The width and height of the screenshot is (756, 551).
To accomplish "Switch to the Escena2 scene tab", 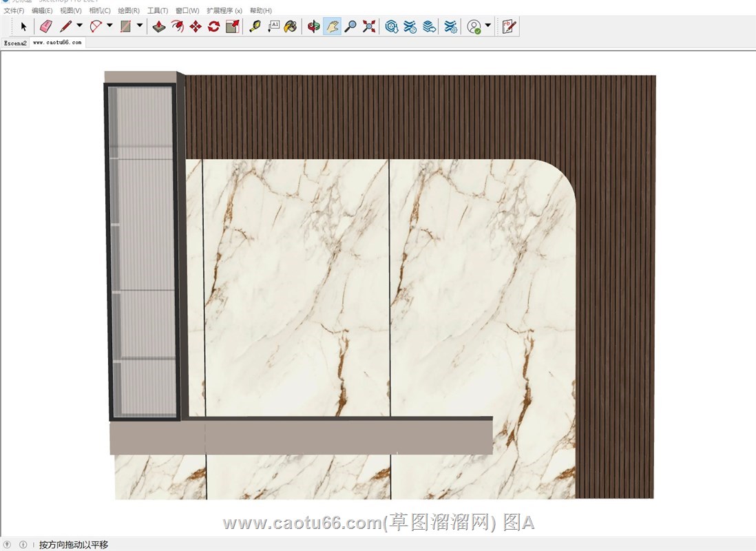I will pyautogui.click(x=15, y=43).
